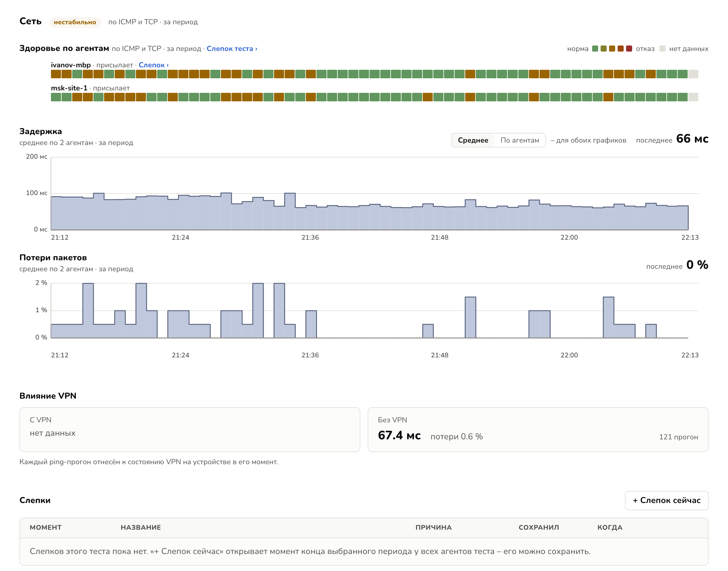728x571 pixels.
Task: Switch the chart mode to Среднее
Action: pos(473,140)
